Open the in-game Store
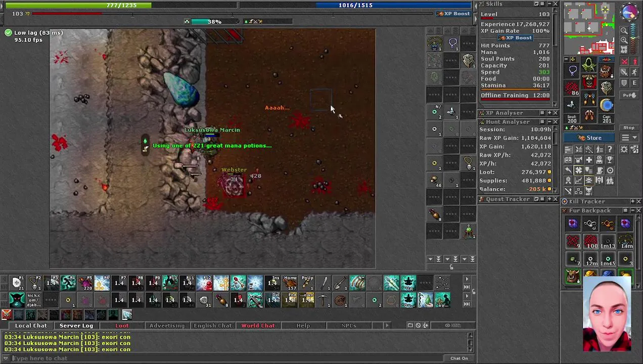 click(x=589, y=138)
